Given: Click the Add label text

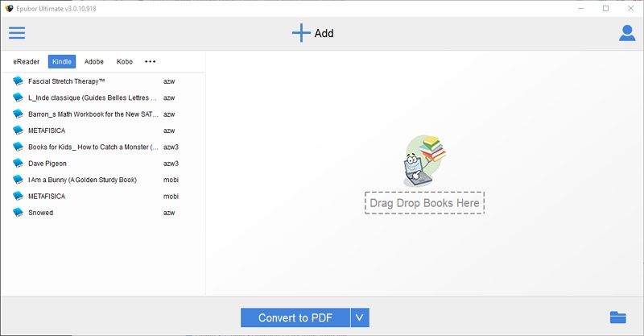Looking at the screenshot, I should point(324,33).
